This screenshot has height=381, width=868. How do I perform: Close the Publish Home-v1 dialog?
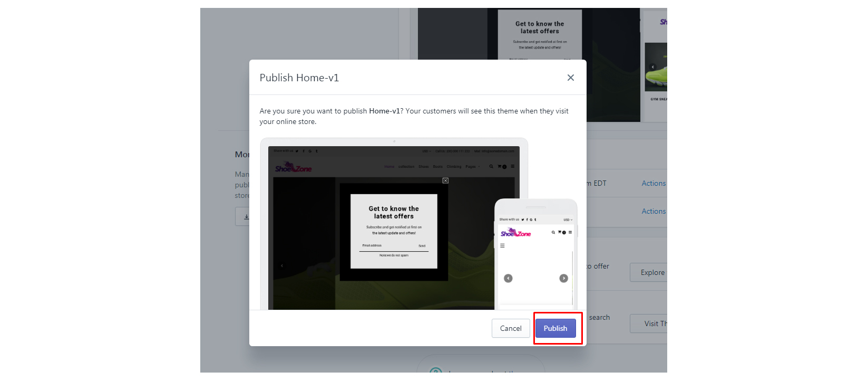[570, 78]
